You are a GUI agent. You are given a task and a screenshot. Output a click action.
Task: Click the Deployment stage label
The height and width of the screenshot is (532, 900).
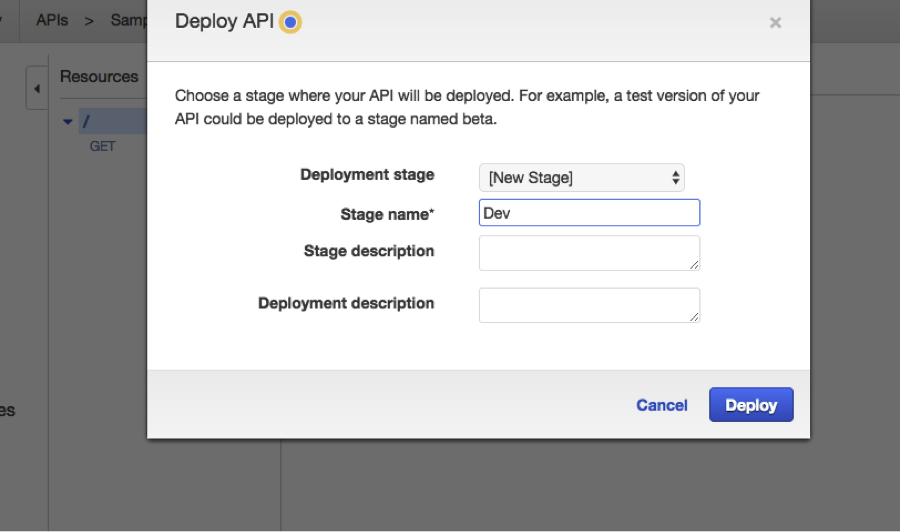pyautogui.click(x=367, y=175)
